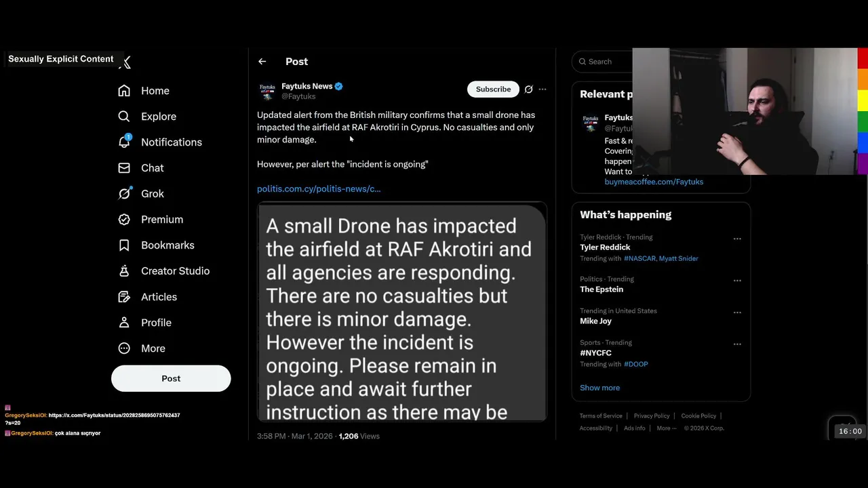This screenshot has height=488, width=868.
Task: Click the More circle icon
Action: tap(124, 348)
